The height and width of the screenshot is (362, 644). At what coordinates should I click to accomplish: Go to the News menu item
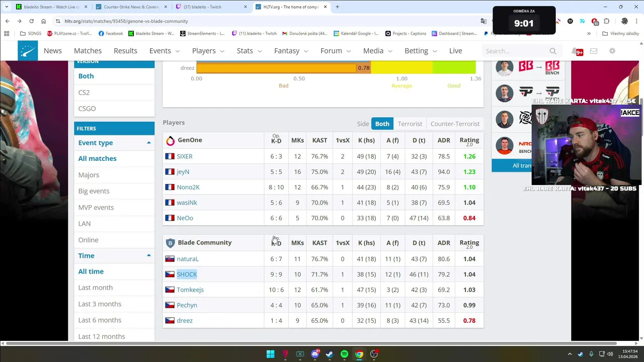click(53, 51)
